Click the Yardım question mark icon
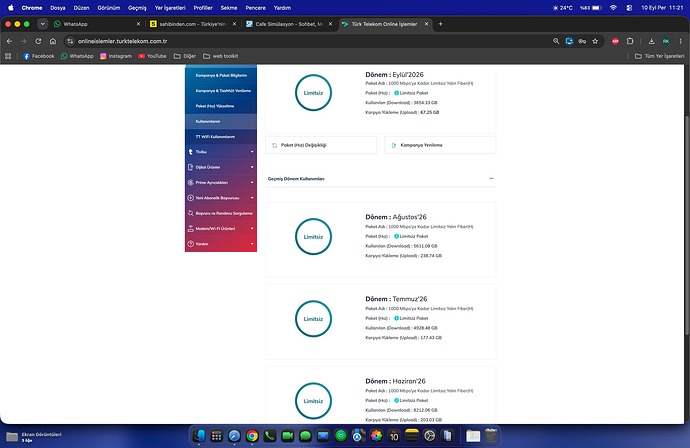Image resolution: width=690 pixels, height=448 pixels. 191,244
